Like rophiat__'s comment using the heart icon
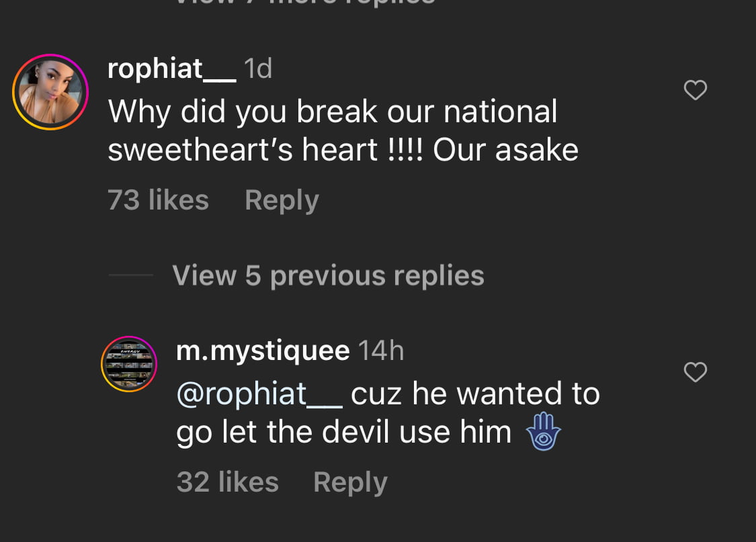 pos(695,89)
